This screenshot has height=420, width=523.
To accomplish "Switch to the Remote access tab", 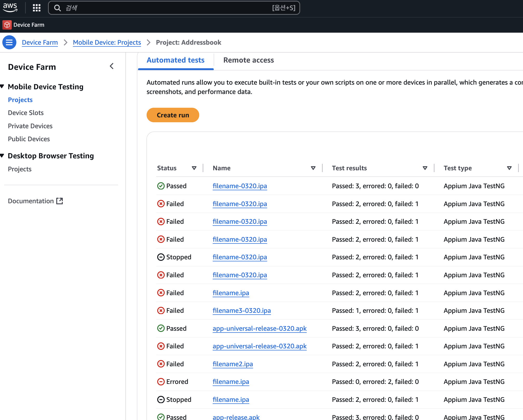I will [248, 60].
